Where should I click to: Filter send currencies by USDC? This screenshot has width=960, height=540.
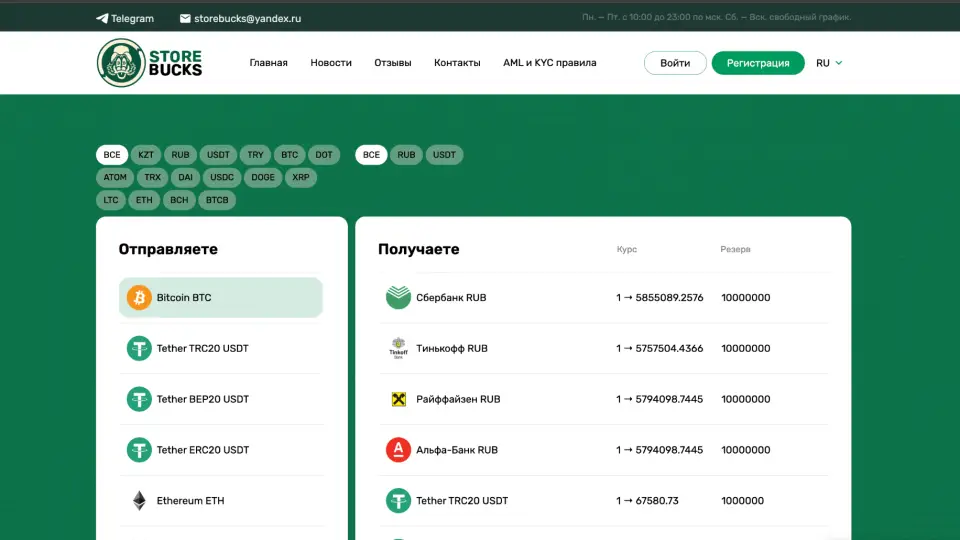(x=222, y=178)
